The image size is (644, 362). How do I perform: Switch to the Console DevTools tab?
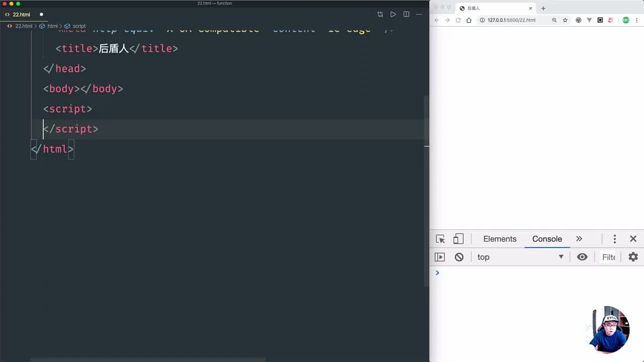[547, 239]
